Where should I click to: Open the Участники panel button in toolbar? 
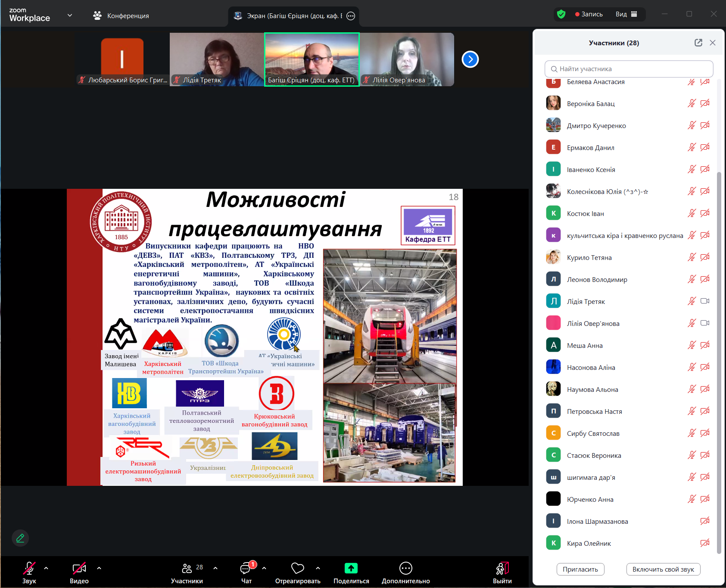point(187,572)
